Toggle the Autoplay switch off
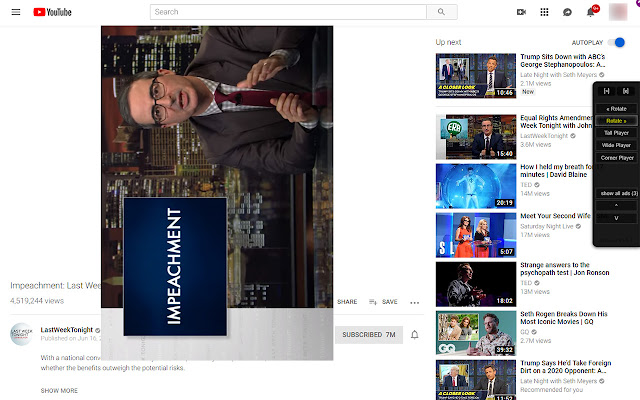 click(x=616, y=42)
